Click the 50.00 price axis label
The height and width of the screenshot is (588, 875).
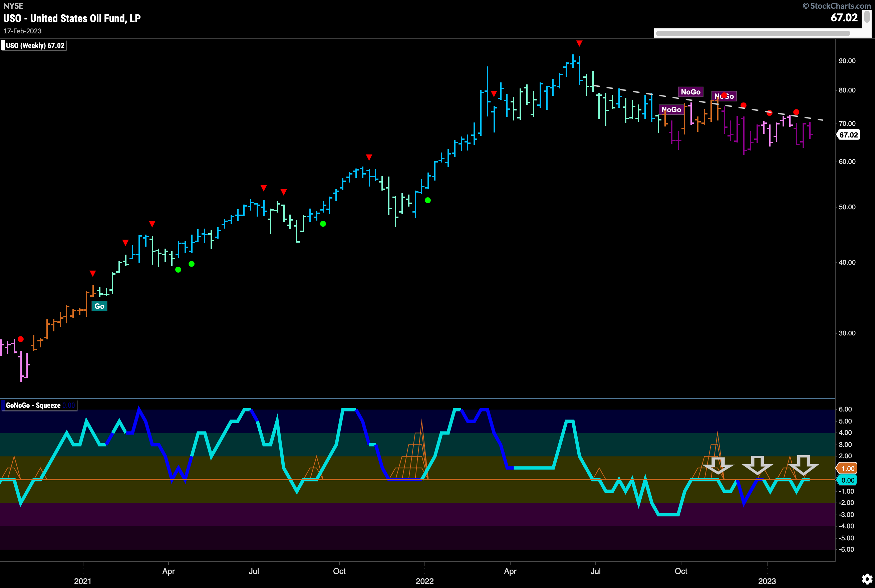[847, 207]
